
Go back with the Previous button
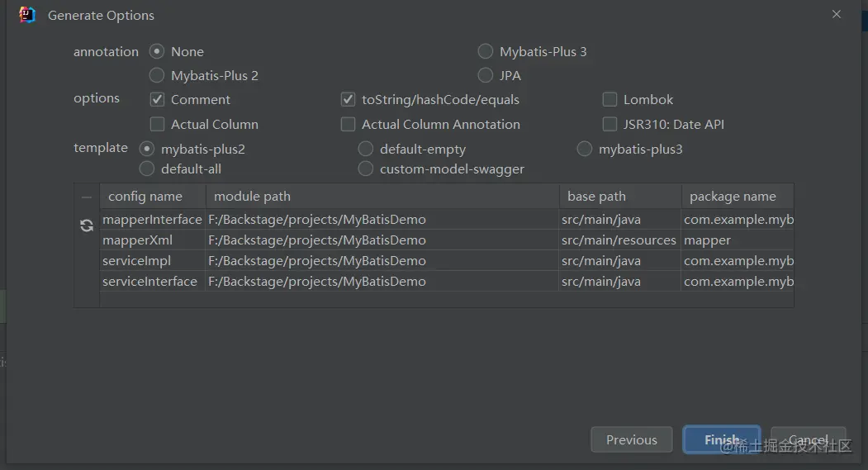632,439
